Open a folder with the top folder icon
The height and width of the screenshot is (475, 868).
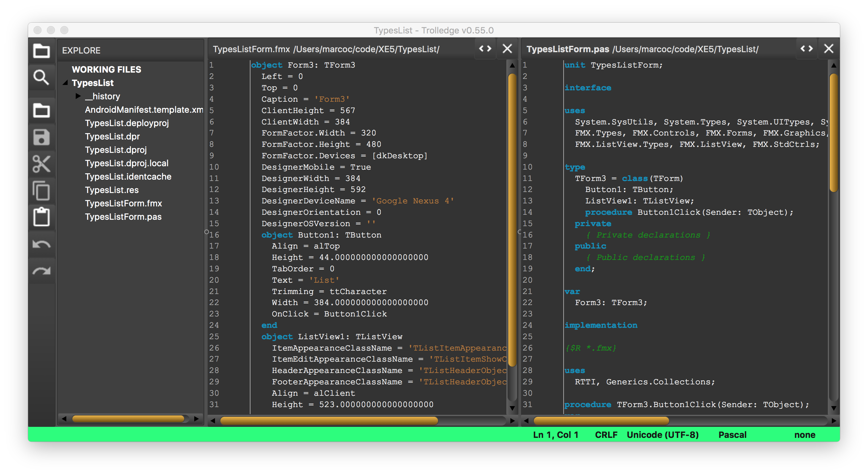42,51
